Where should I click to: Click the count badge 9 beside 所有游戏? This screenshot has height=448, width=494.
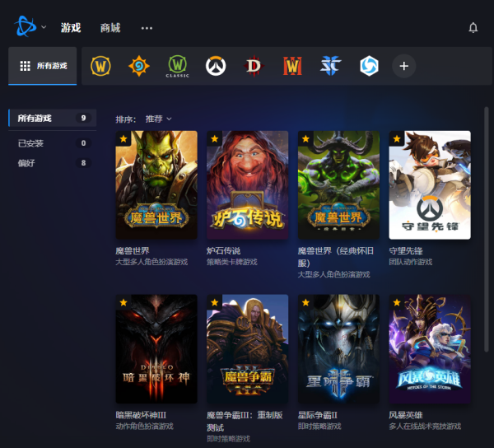click(x=83, y=118)
